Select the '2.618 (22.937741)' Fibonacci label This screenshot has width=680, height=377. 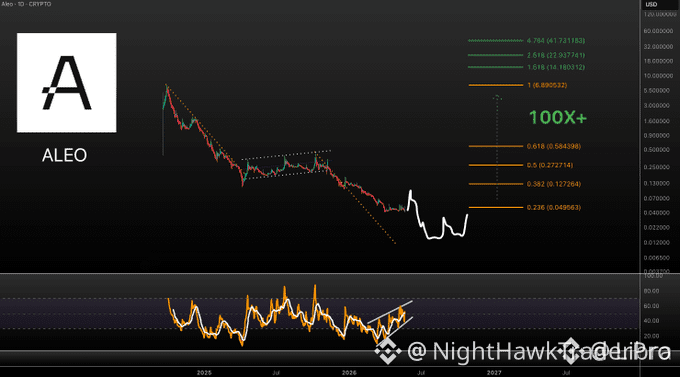pos(556,55)
